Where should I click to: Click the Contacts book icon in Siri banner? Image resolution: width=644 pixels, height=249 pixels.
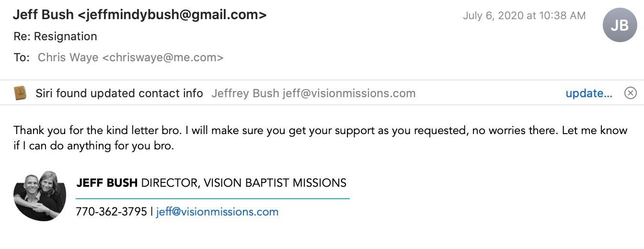pos(20,93)
